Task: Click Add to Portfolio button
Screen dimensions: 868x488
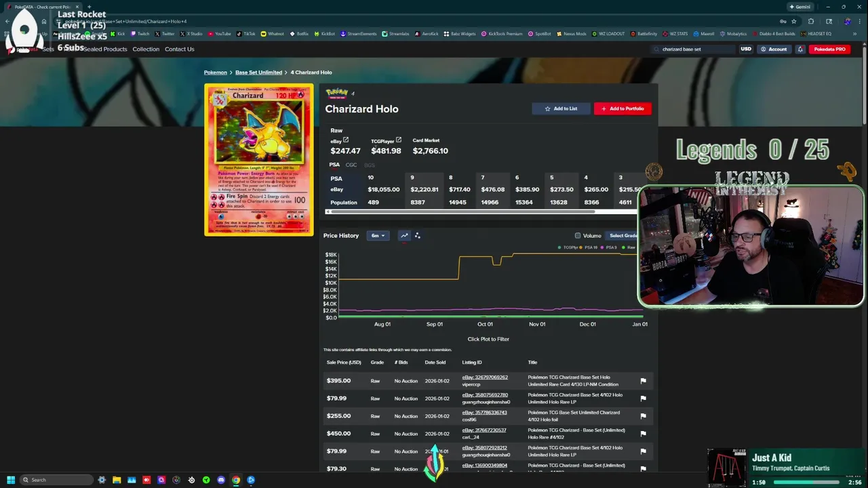Action: 623,108
